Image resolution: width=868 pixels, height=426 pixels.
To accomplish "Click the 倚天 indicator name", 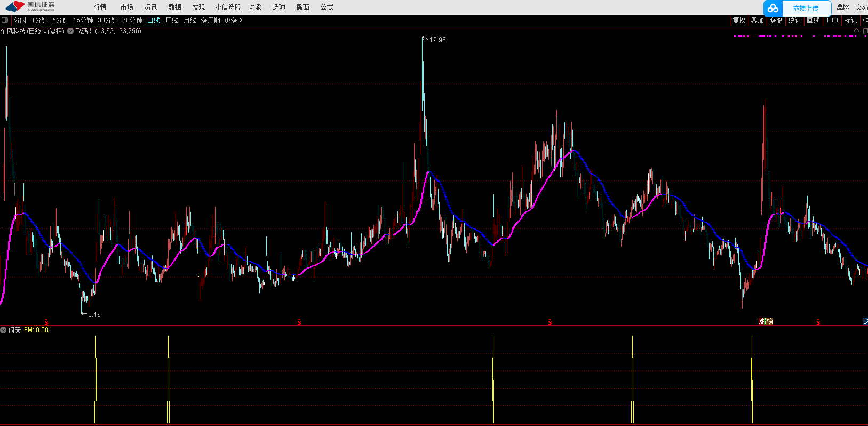I will click(x=15, y=330).
